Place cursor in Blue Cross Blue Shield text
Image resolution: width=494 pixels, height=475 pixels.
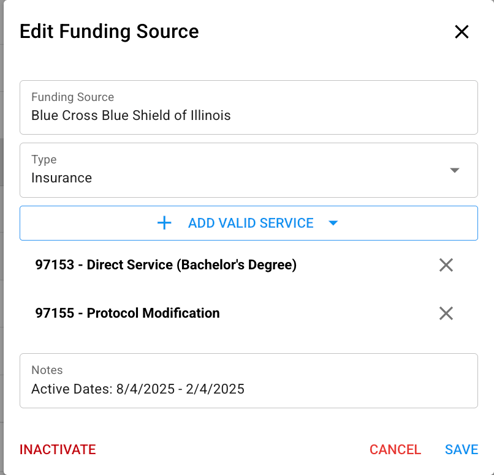[131, 115]
